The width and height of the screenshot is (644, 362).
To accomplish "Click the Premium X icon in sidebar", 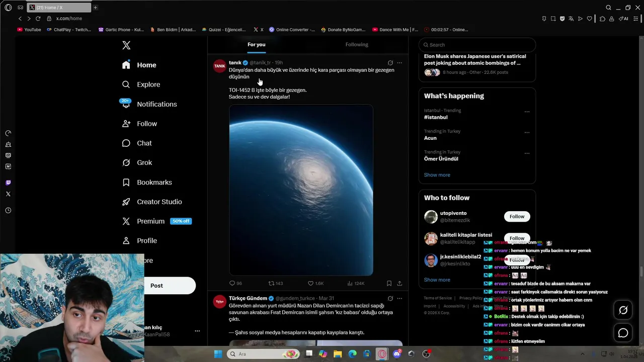I will pyautogui.click(x=126, y=221).
